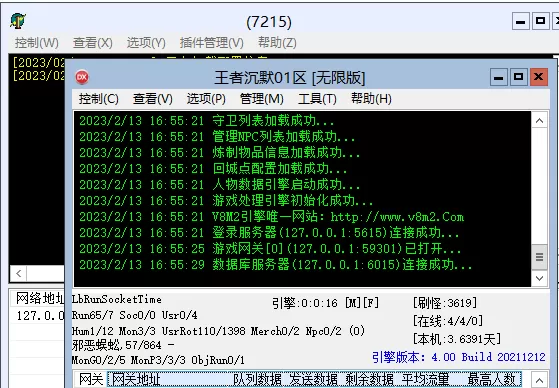The image size is (559, 388).
Task: Click the tree app icon of 7215 window
Action: [17, 21]
